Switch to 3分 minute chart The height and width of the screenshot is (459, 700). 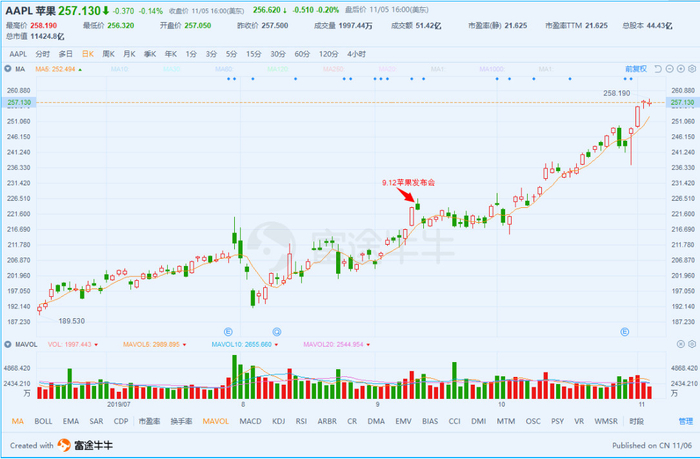coord(211,54)
